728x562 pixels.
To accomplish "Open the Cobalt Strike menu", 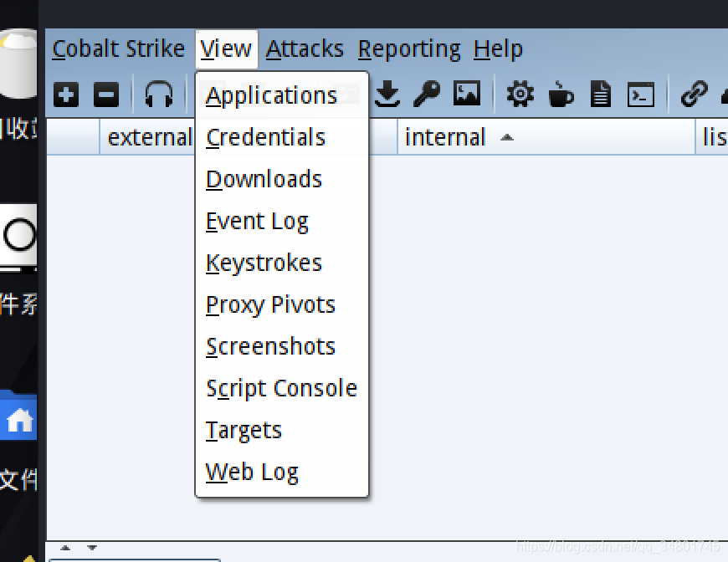I will 118,49.
